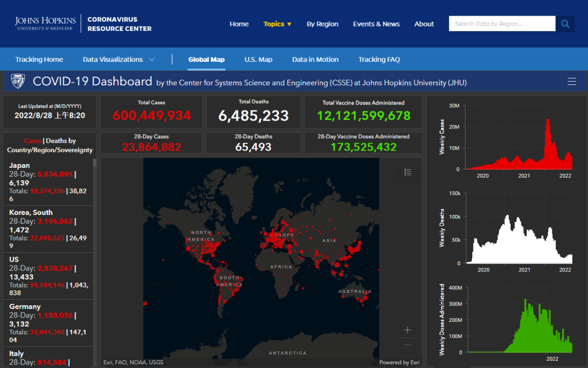Select US in the country list
588x368 pixels.
click(x=48, y=276)
